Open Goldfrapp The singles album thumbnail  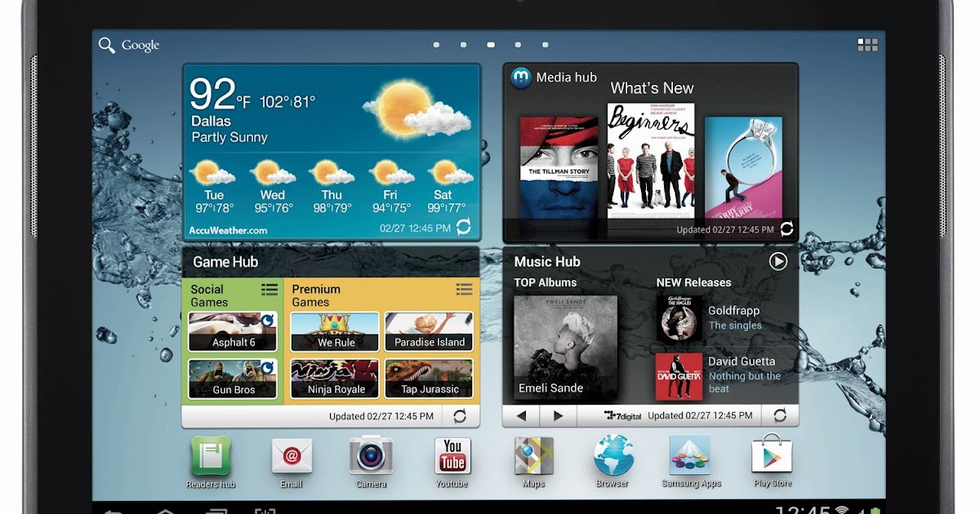pos(679,318)
